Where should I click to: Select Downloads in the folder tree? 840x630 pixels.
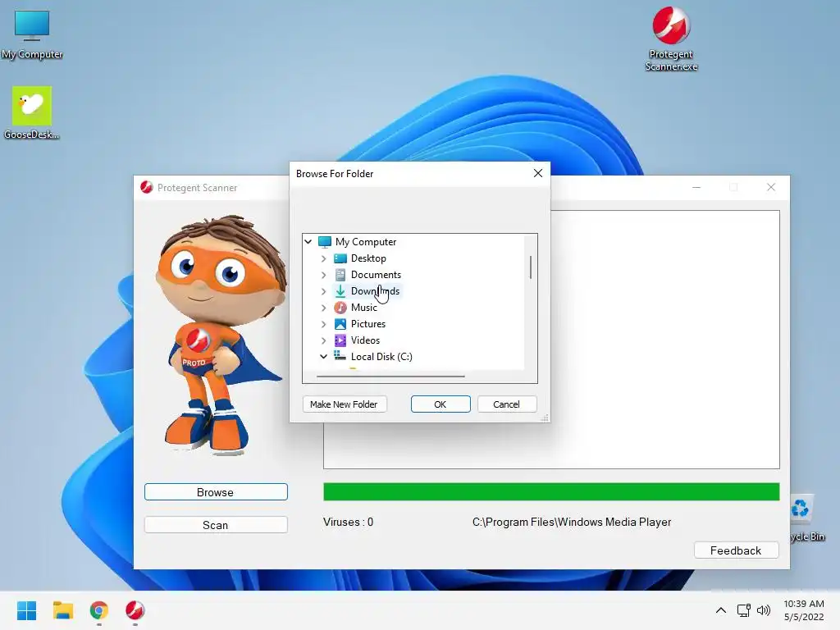point(375,291)
